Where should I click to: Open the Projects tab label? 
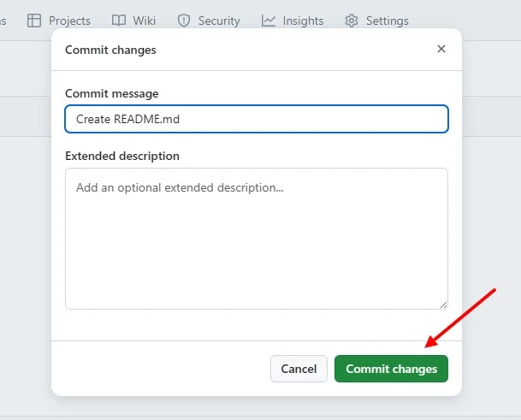pos(69,21)
